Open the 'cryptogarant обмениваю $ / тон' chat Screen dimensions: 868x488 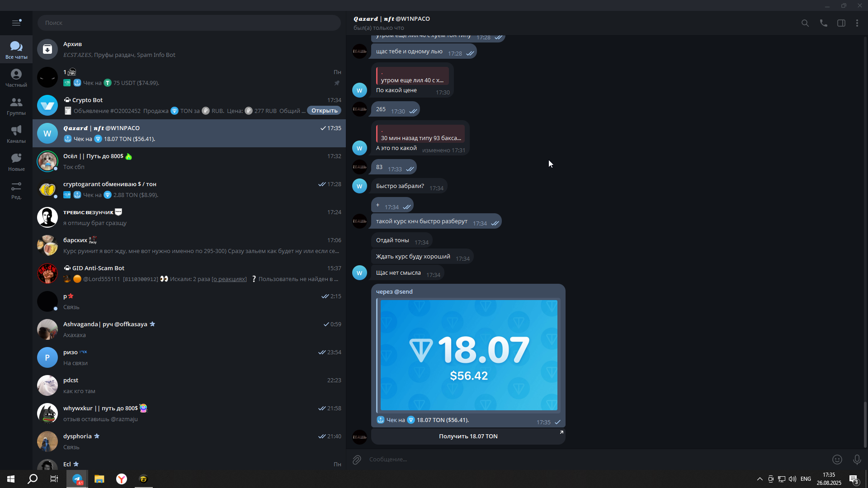[x=189, y=189]
